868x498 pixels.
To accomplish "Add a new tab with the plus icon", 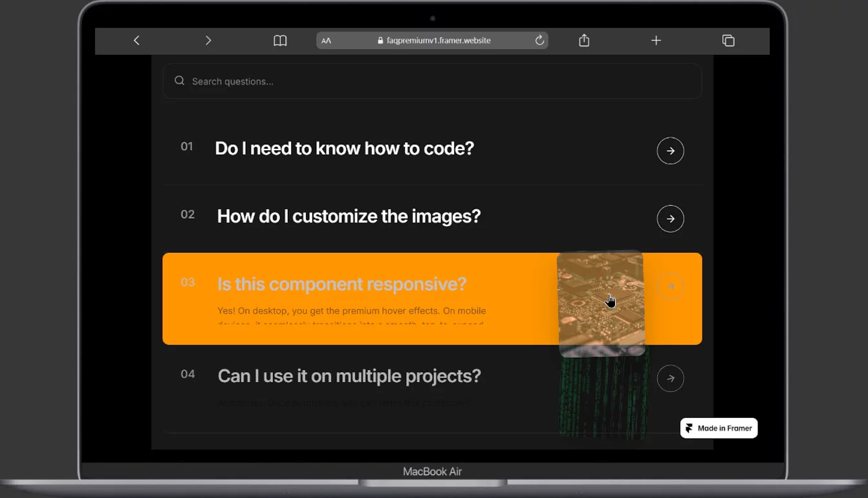I will tap(656, 40).
